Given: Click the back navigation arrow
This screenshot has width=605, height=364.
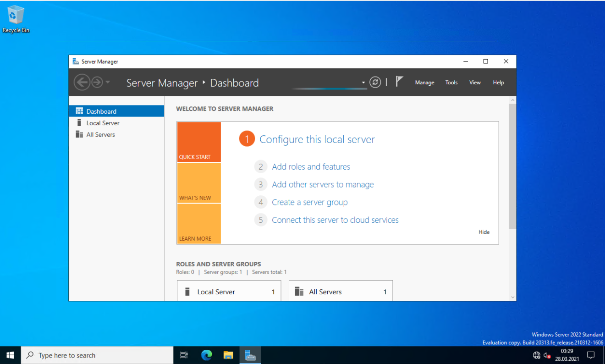Looking at the screenshot, I should point(82,82).
